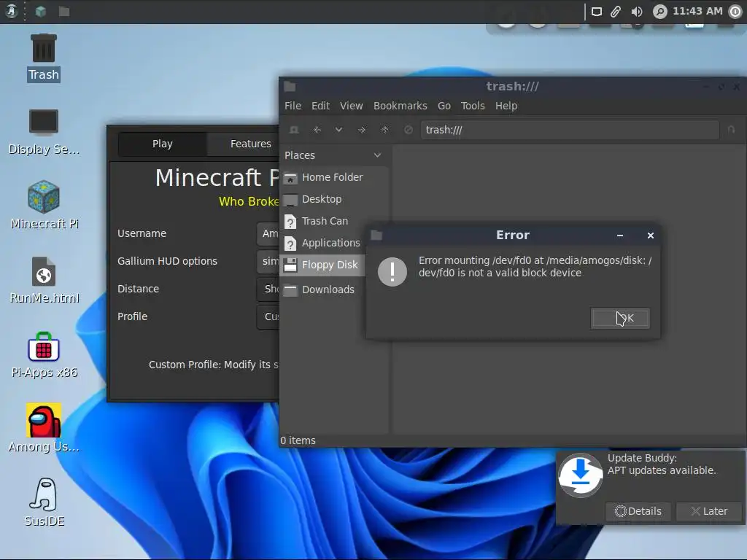Viewport: 747px width, 560px height.
Task: Open the Gallium HUD options dropdown
Action: click(x=268, y=262)
